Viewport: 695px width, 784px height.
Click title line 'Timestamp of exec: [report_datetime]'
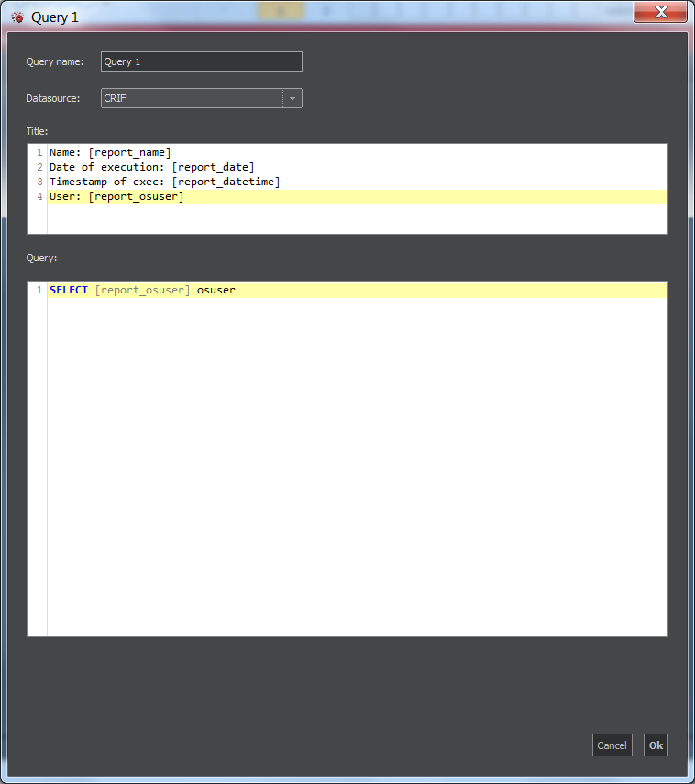164,182
